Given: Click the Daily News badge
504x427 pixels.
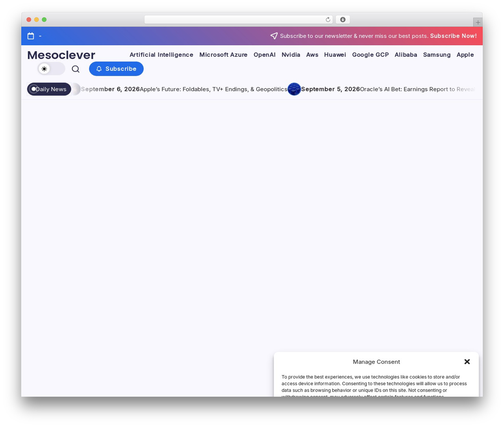Looking at the screenshot, I should [x=49, y=89].
